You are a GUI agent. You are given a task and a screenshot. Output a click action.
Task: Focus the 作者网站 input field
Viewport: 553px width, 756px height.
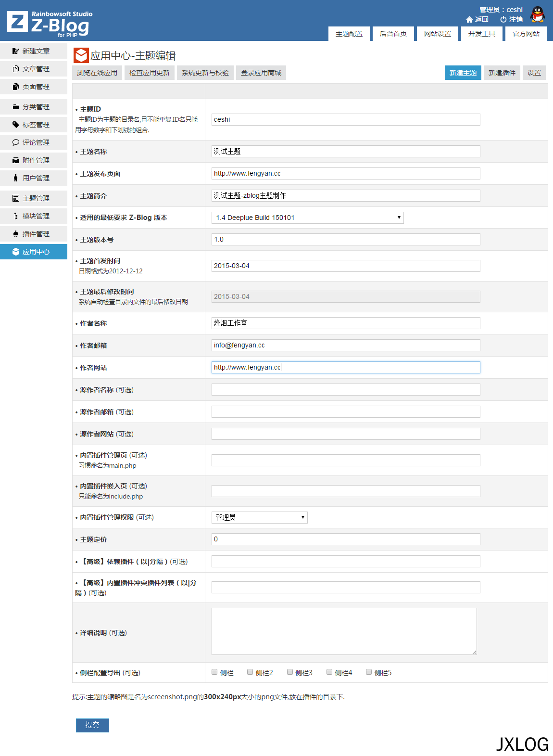346,367
